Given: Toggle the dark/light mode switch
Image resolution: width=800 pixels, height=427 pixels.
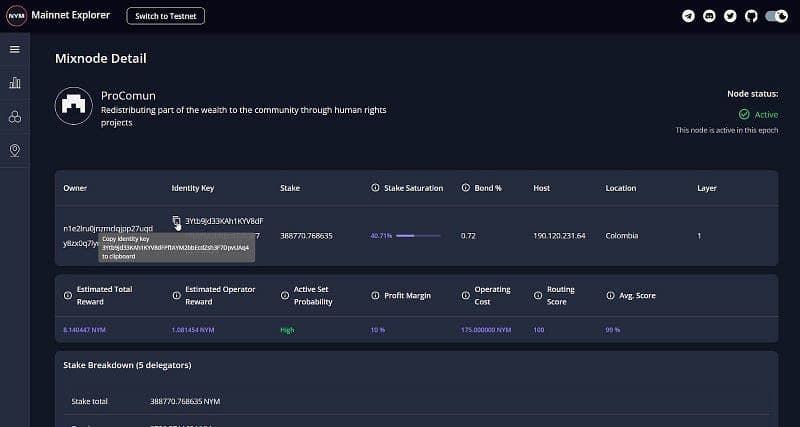Looking at the screenshot, I should [x=776, y=16].
